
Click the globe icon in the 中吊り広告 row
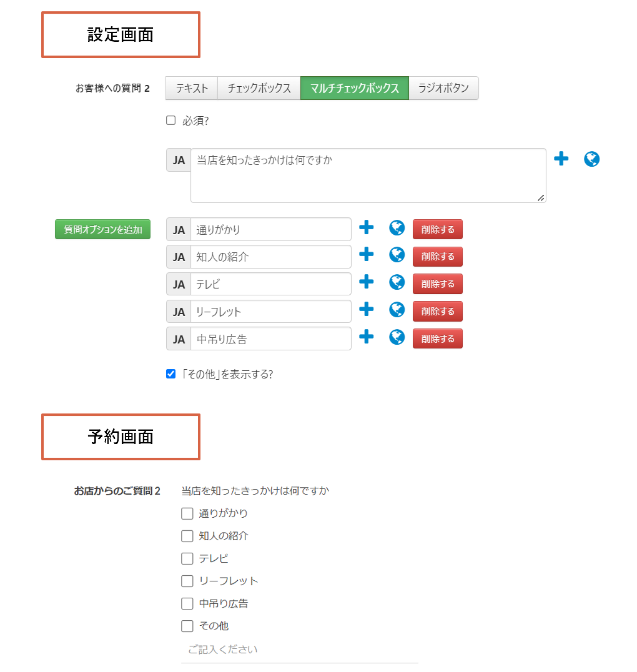point(397,337)
